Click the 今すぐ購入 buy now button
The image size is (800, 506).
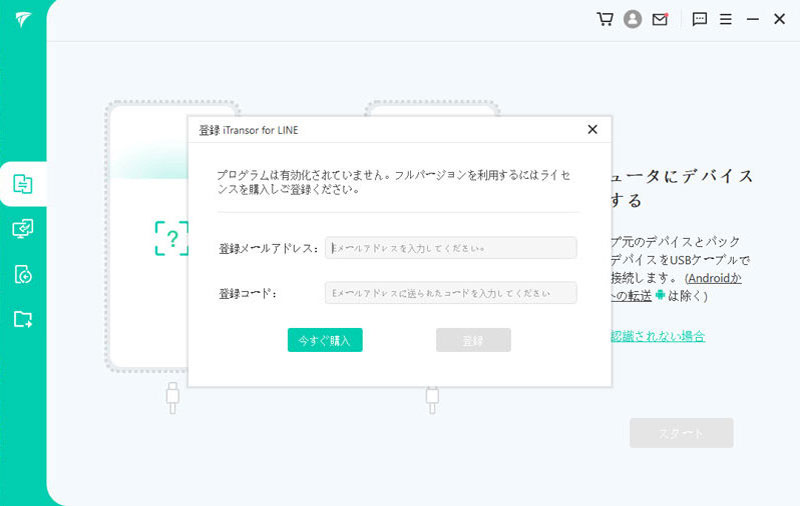pyautogui.click(x=325, y=340)
